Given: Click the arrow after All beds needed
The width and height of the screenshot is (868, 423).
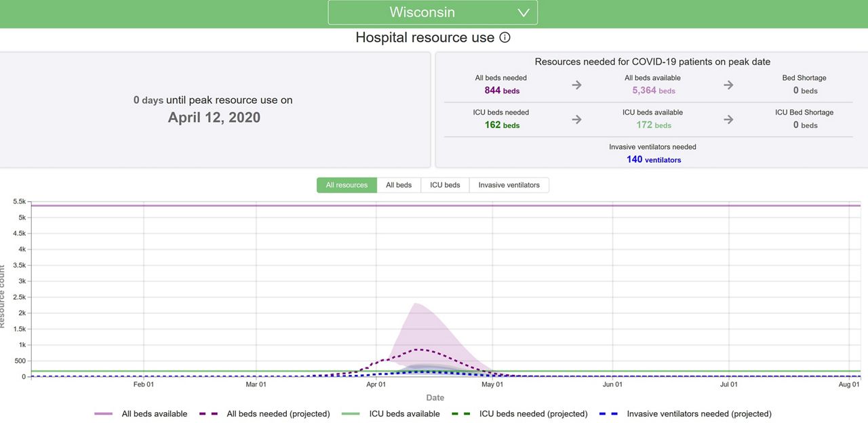Looking at the screenshot, I should (x=576, y=85).
